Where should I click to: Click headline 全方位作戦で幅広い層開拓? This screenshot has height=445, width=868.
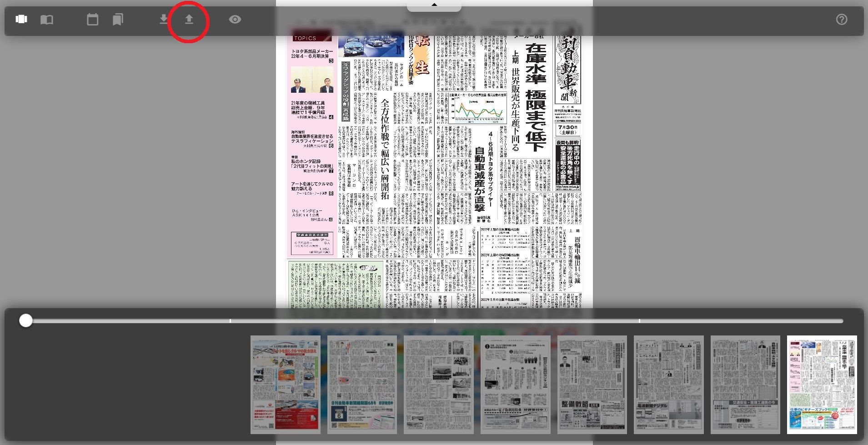[385, 149]
